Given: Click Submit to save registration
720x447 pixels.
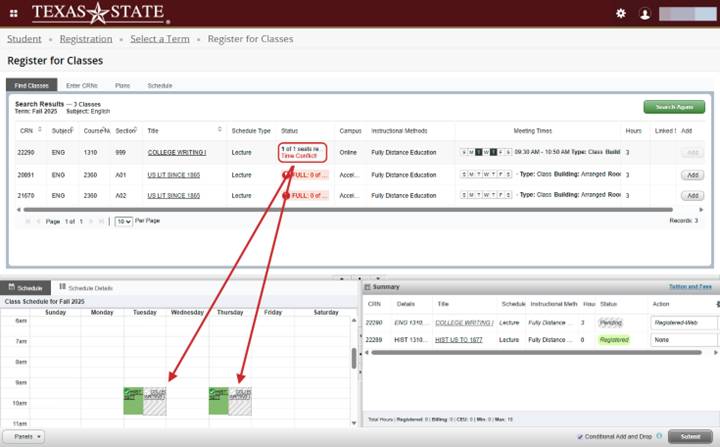Looking at the screenshot, I should [690, 436].
